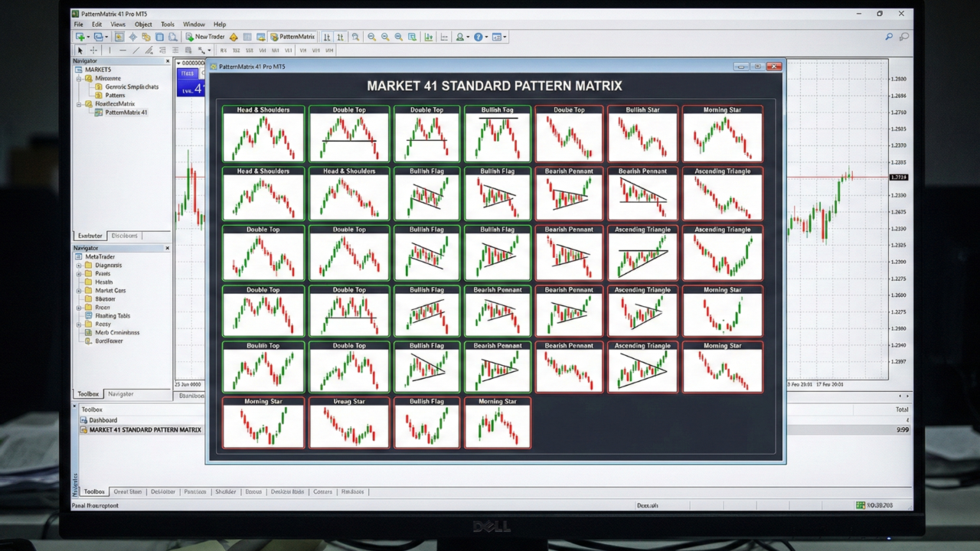Open the new chart dropdown arrow
The image size is (980, 551).
(x=87, y=37)
